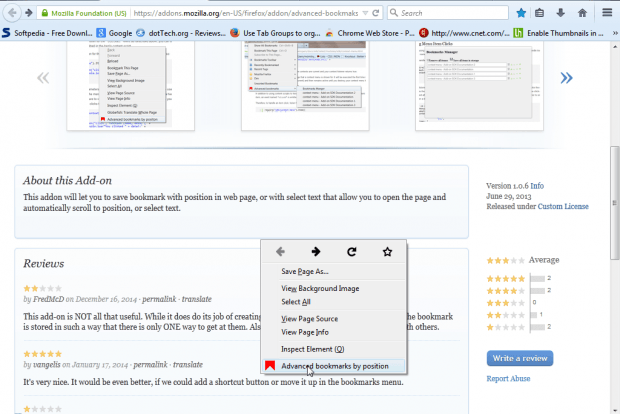
Task: Select Save Page As menu entry
Action: click(304, 271)
